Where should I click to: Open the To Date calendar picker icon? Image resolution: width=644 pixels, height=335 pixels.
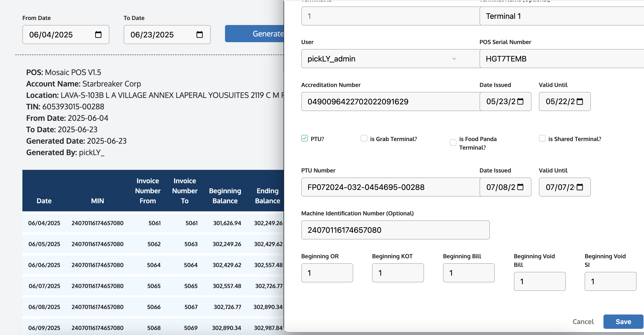coord(199,35)
